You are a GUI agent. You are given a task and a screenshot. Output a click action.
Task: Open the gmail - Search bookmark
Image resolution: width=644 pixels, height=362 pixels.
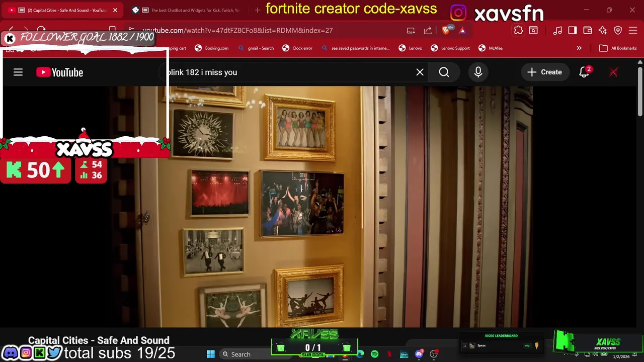pyautogui.click(x=256, y=48)
